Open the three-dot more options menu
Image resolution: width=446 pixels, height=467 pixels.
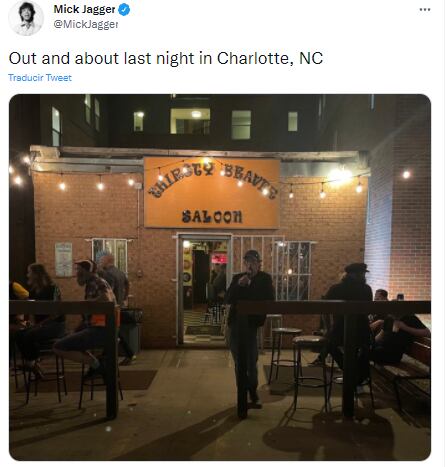tap(425, 9)
